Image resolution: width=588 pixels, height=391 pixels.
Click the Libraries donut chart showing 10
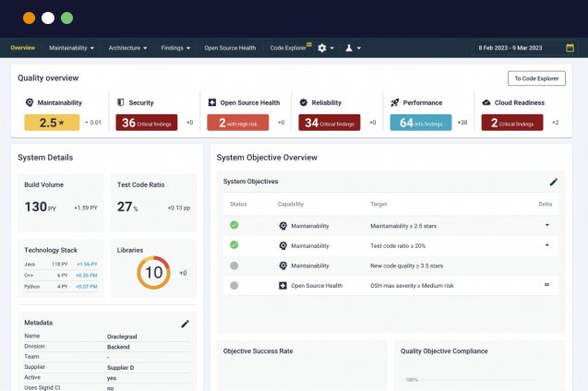[153, 273]
